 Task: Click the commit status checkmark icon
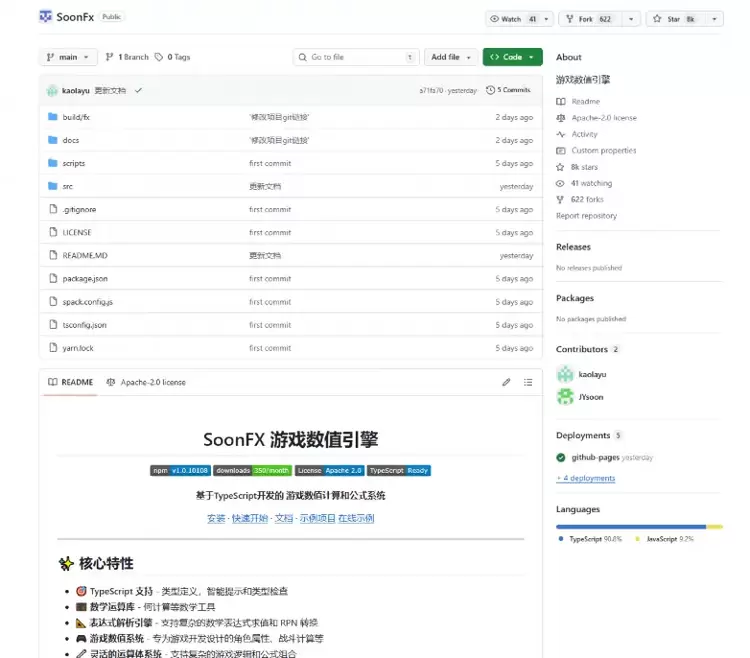(x=138, y=90)
